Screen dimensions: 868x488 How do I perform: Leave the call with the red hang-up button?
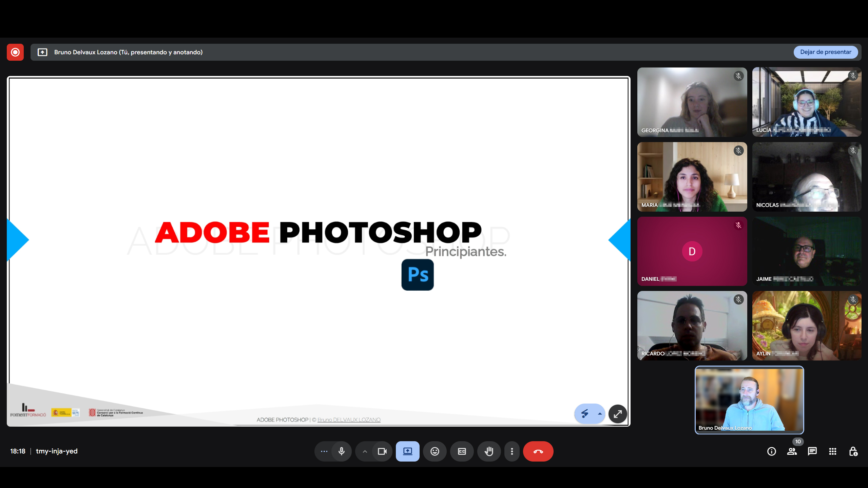(x=538, y=451)
